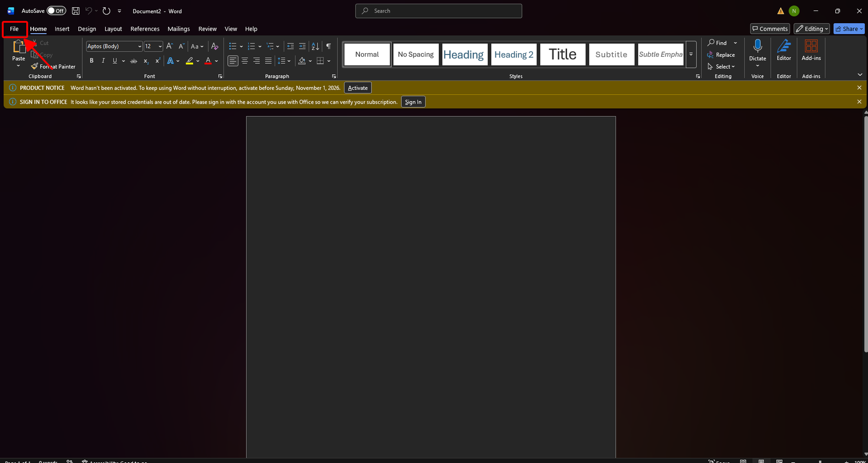Open the Change Case dropdown
The image size is (868, 463).
[x=197, y=46]
